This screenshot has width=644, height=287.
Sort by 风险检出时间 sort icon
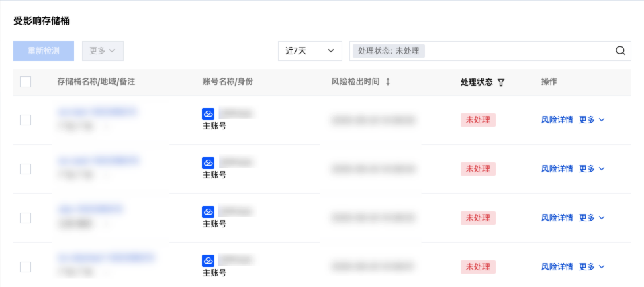(387, 82)
